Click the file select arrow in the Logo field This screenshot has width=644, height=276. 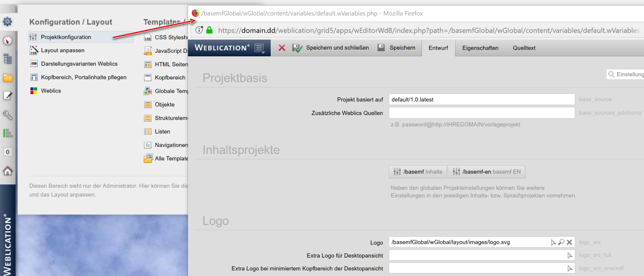click(x=553, y=242)
